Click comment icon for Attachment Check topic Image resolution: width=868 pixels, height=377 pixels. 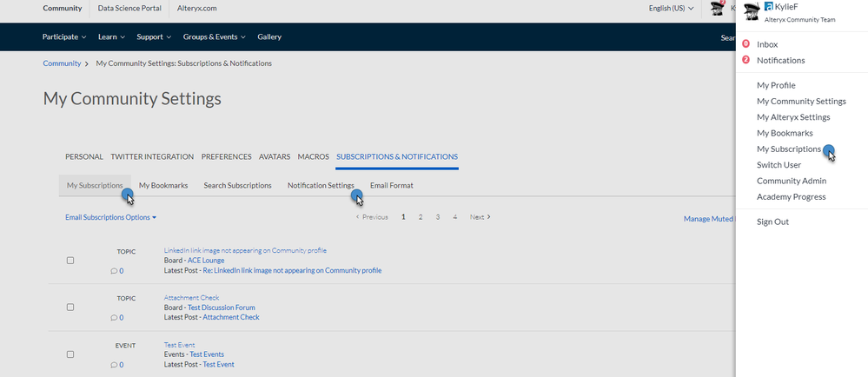coord(114,318)
